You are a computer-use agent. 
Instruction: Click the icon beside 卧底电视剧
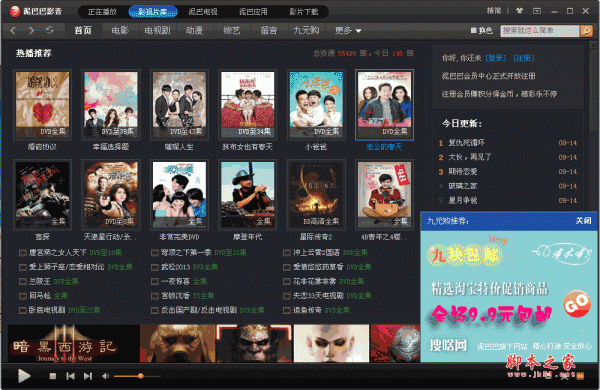(x=23, y=310)
